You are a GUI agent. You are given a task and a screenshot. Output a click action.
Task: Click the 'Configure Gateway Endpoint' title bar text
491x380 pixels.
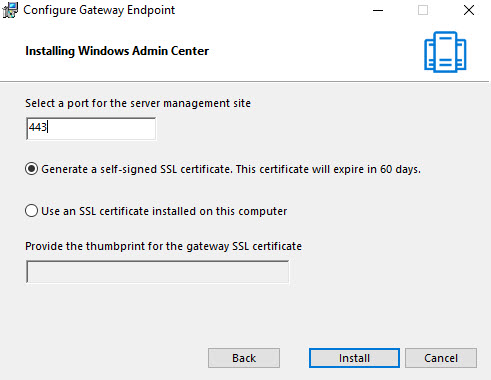pyautogui.click(x=99, y=10)
